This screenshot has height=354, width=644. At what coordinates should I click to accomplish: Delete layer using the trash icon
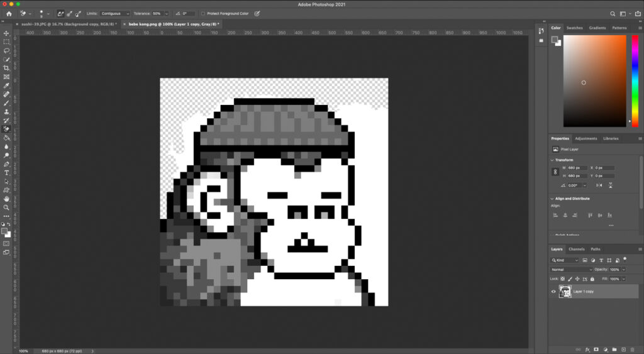632,349
